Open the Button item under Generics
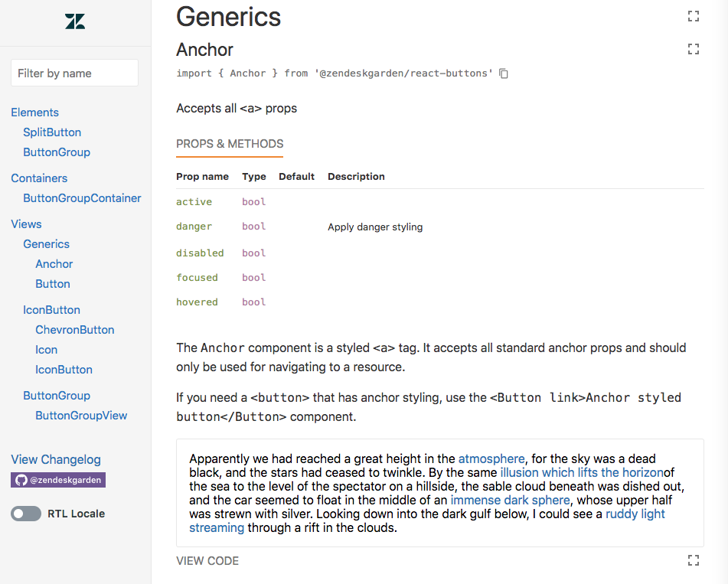Image resolution: width=728 pixels, height=584 pixels. (x=53, y=284)
